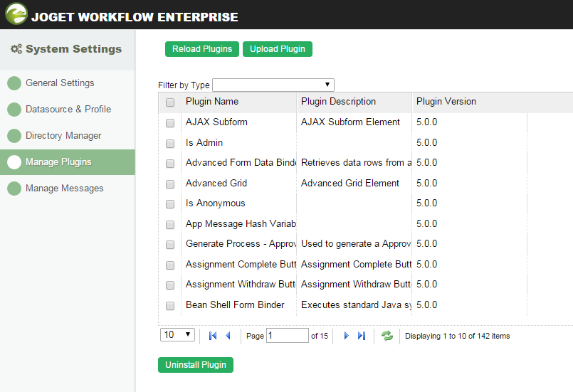This screenshot has height=392, width=573.
Task: Jump to last page of plugins
Action: [x=362, y=336]
